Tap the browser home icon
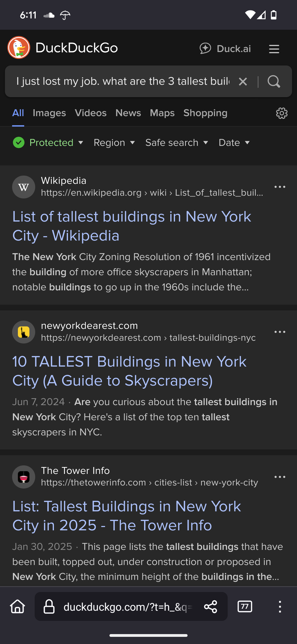The image size is (297, 644). (x=18, y=607)
